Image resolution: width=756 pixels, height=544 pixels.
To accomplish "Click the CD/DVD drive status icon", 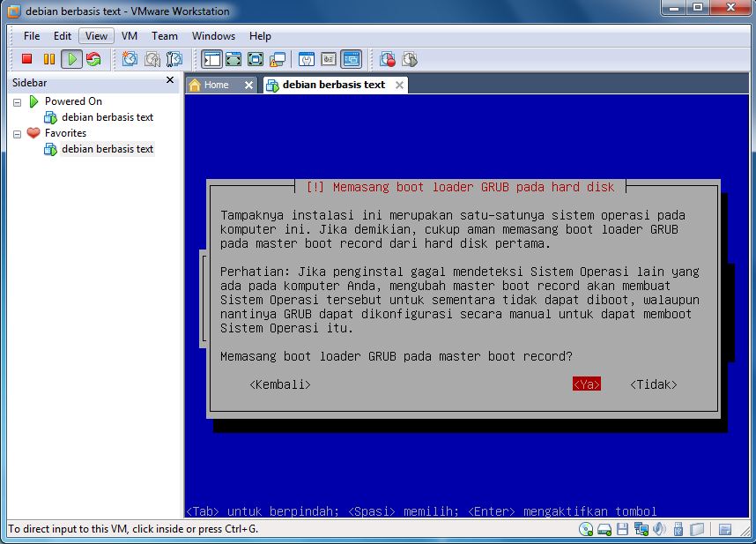I will (586, 530).
